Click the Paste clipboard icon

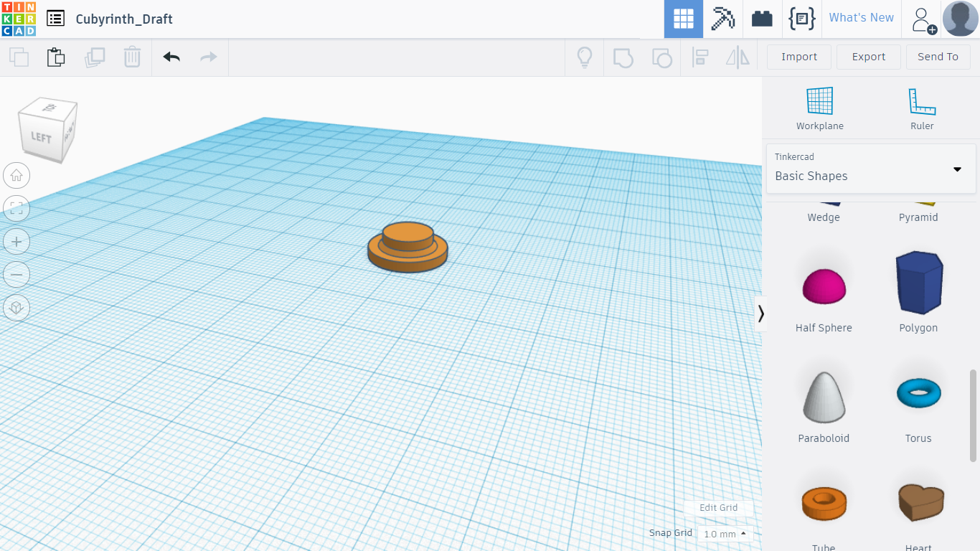[56, 57]
